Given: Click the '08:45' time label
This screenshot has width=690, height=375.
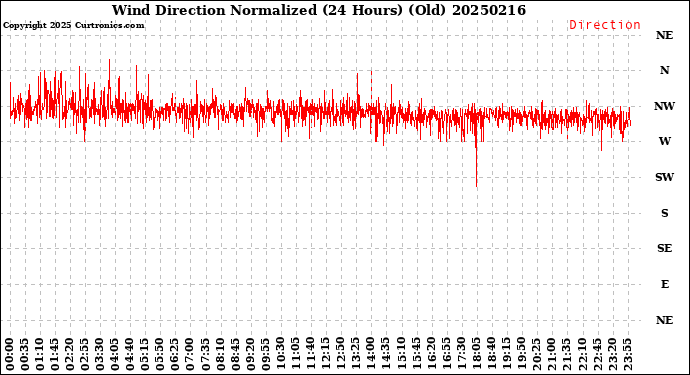Looking at the screenshot, I should click(x=235, y=355).
